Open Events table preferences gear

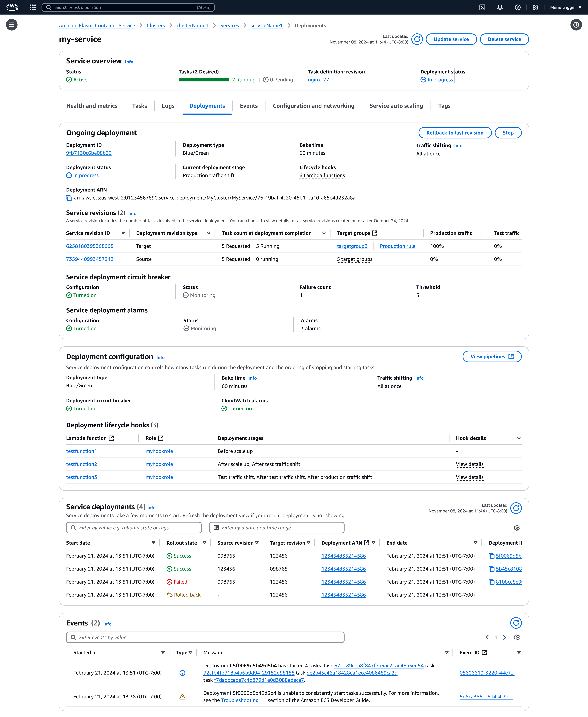point(517,637)
